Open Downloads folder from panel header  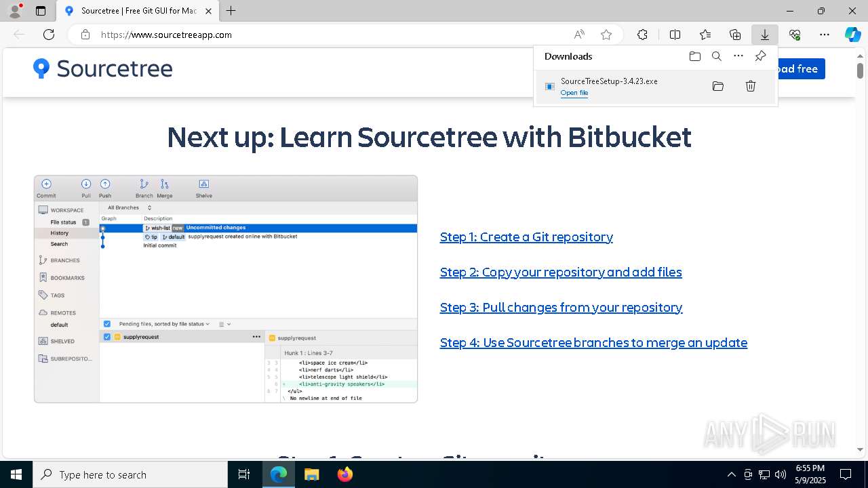(x=695, y=56)
